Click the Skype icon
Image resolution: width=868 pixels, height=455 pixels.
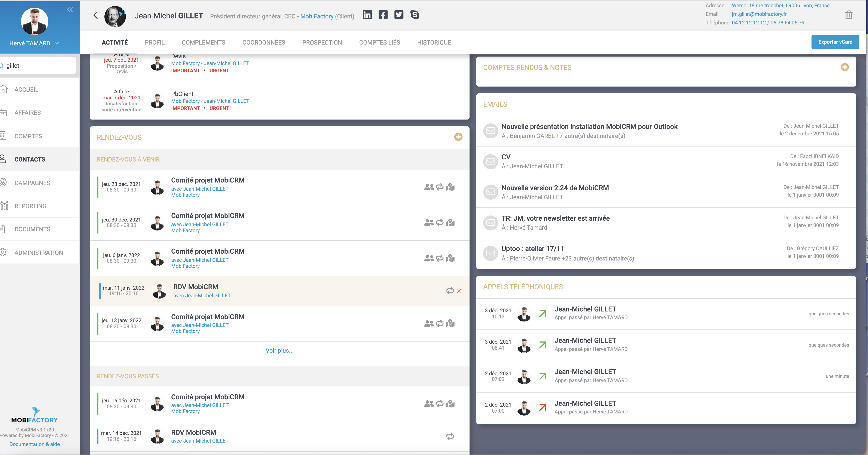point(415,15)
